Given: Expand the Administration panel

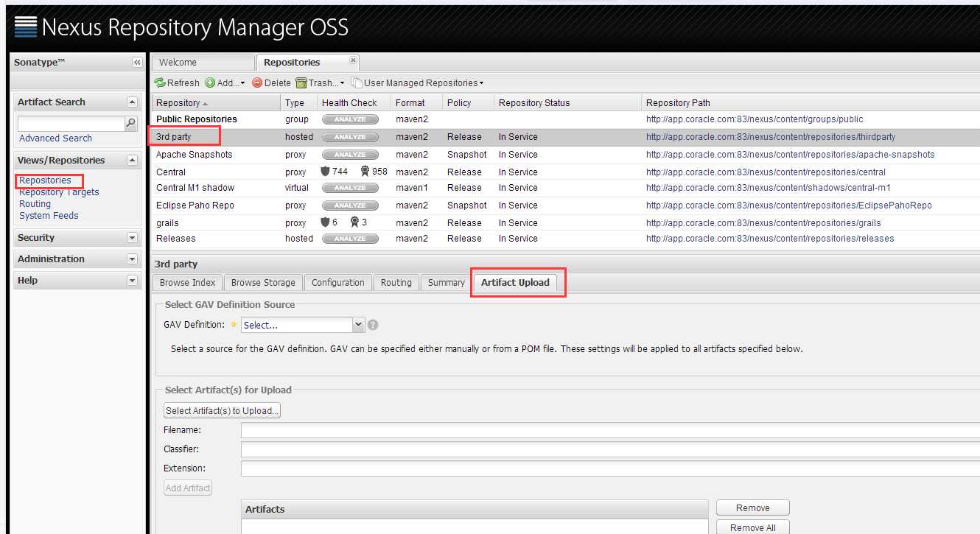Looking at the screenshot, I should (132, 259).
